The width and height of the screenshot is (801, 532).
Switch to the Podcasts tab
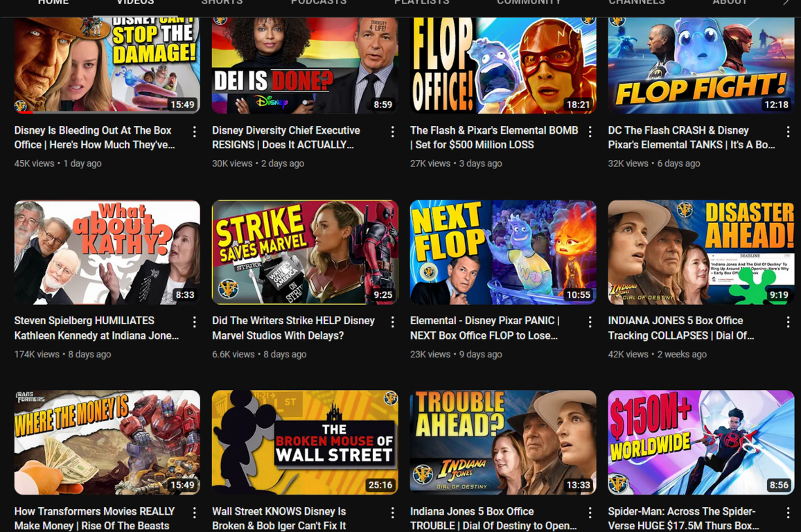coord(319,3)
